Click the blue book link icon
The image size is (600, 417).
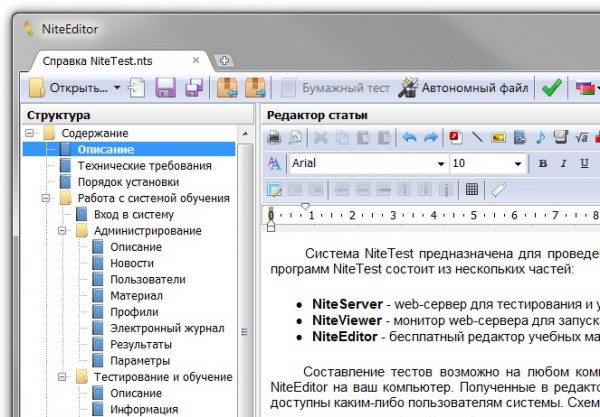(x=520, y=137)
